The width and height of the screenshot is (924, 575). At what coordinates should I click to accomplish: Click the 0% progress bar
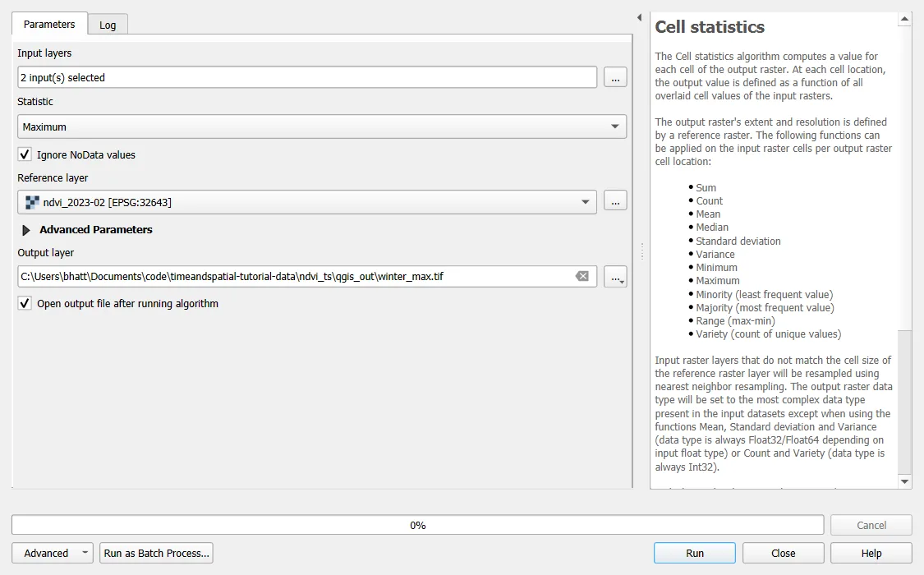[x=418, y=525]
